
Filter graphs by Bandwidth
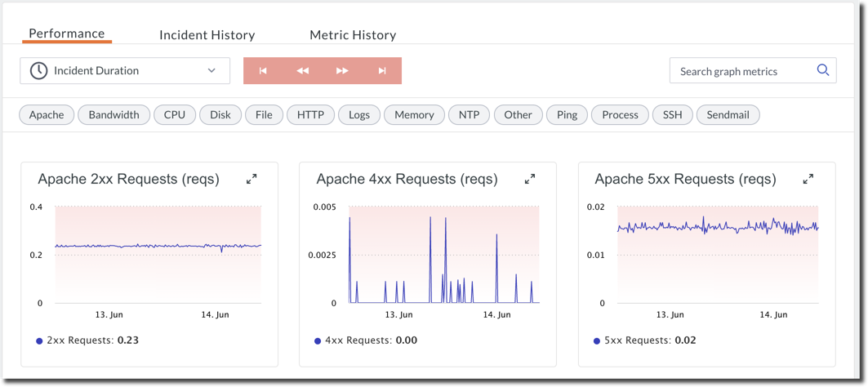(x=114, y=115)
